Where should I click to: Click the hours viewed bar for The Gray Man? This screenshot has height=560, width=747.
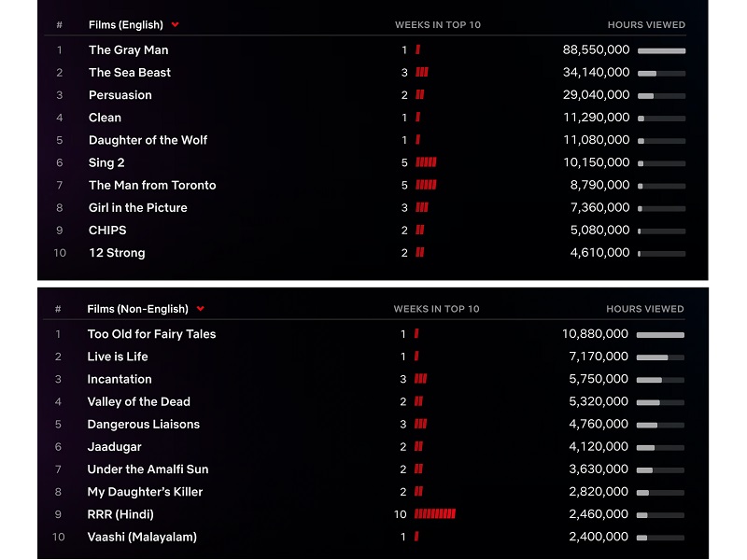coord(661,50)
